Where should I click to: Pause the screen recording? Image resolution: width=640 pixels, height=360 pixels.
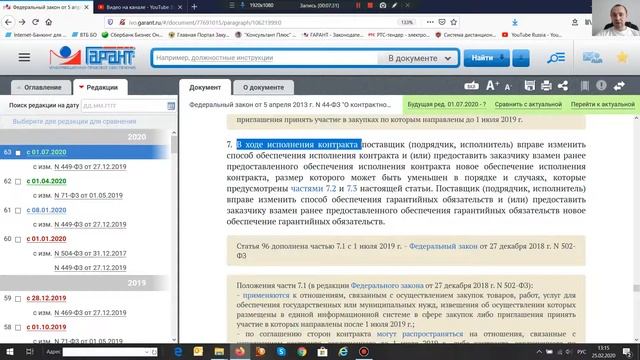358,5
